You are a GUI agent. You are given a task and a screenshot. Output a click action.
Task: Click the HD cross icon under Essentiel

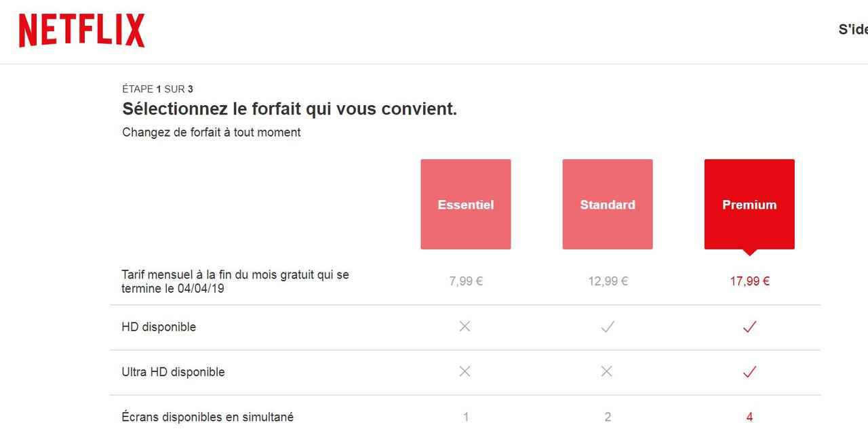click(465, 327)
